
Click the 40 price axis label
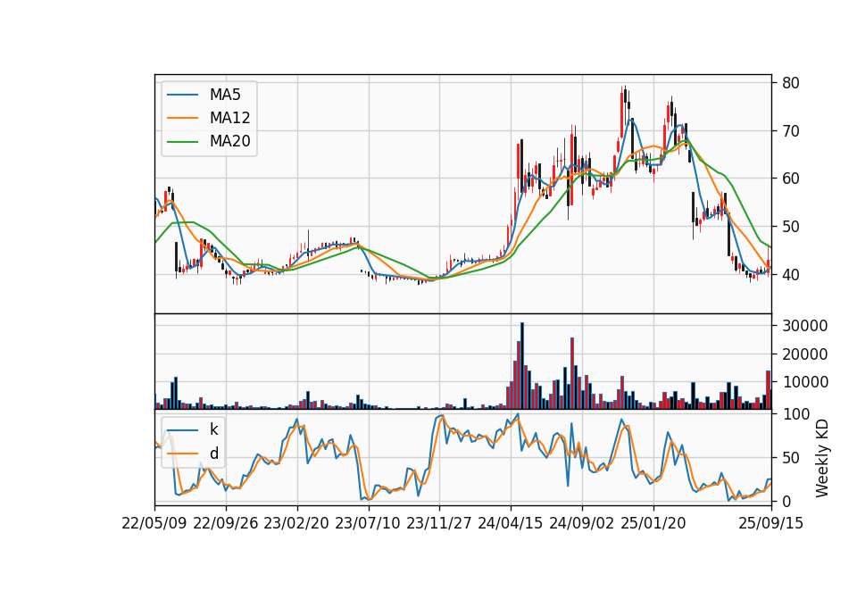click(791, 274)
